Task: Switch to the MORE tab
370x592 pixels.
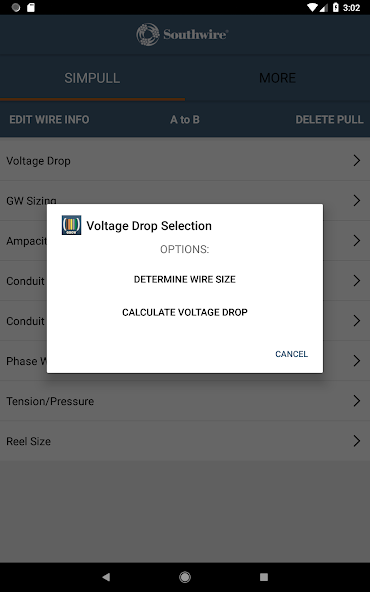Action: coord(278,78)
